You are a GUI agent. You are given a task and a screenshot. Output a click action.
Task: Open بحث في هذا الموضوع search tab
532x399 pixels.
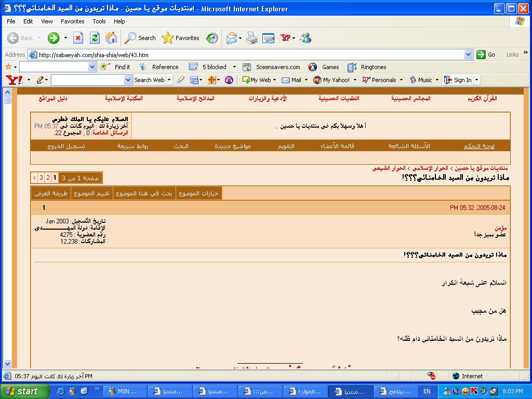(x=144, y=193)
